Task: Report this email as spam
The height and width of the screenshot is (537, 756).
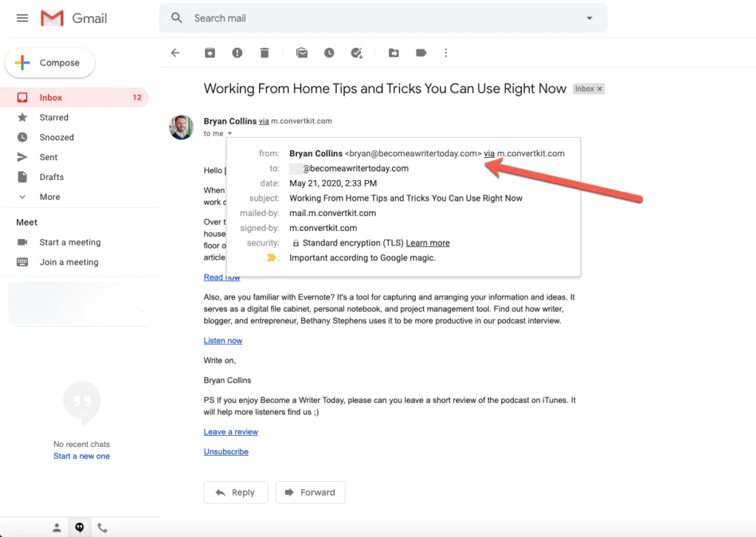Action: tap(237, 52)
